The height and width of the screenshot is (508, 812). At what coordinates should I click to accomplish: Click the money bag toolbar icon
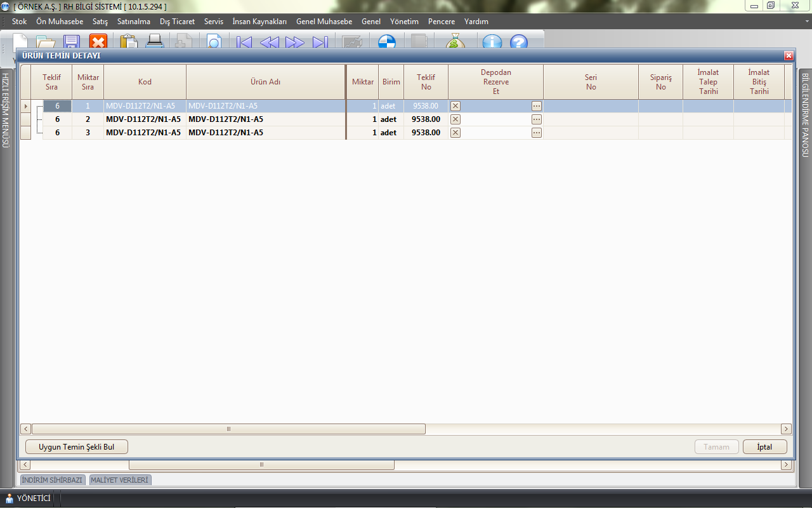tap(455, 42)
